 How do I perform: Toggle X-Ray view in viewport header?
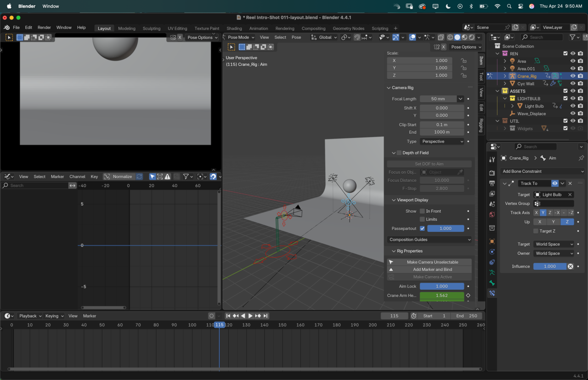(x=441, y=37)
